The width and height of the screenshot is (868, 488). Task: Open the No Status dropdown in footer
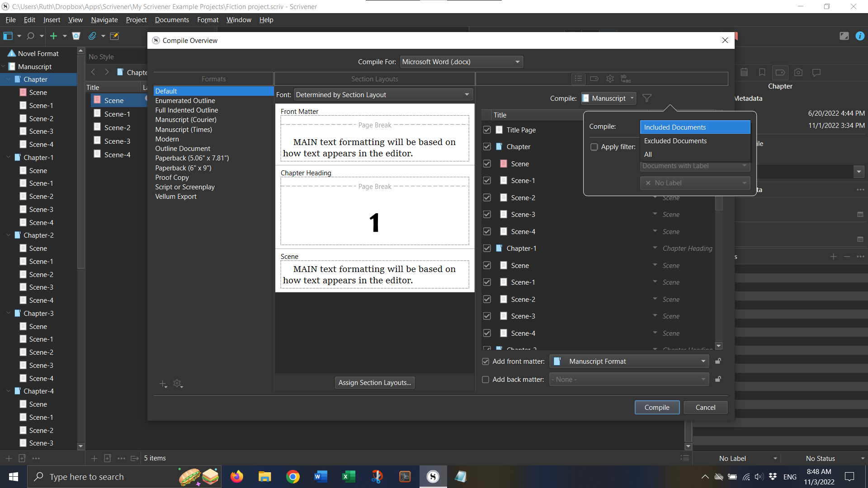[x=824, y=458]
